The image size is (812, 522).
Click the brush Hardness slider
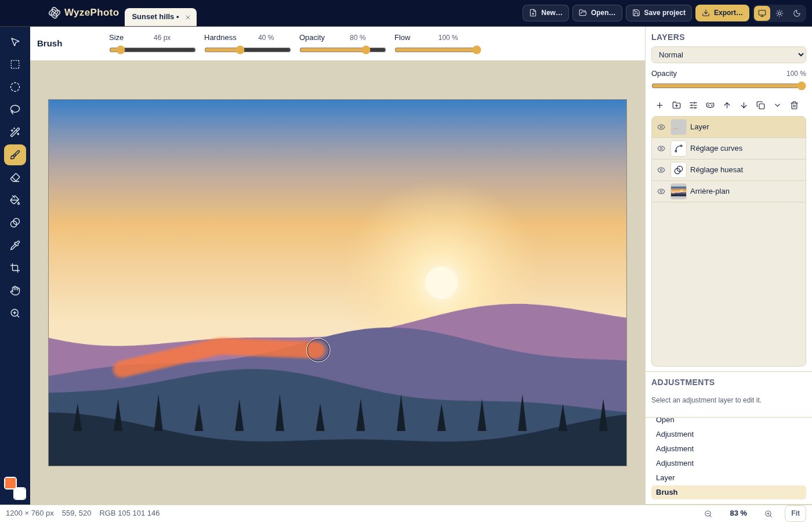pyautogui.click(x=248, y=50)
